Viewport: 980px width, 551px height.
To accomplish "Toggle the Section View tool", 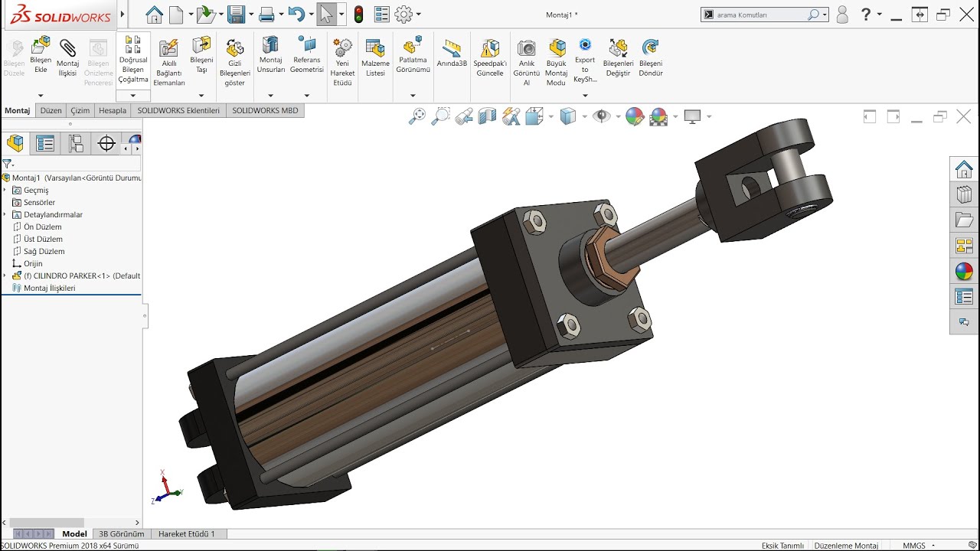I will click(488, 116).
